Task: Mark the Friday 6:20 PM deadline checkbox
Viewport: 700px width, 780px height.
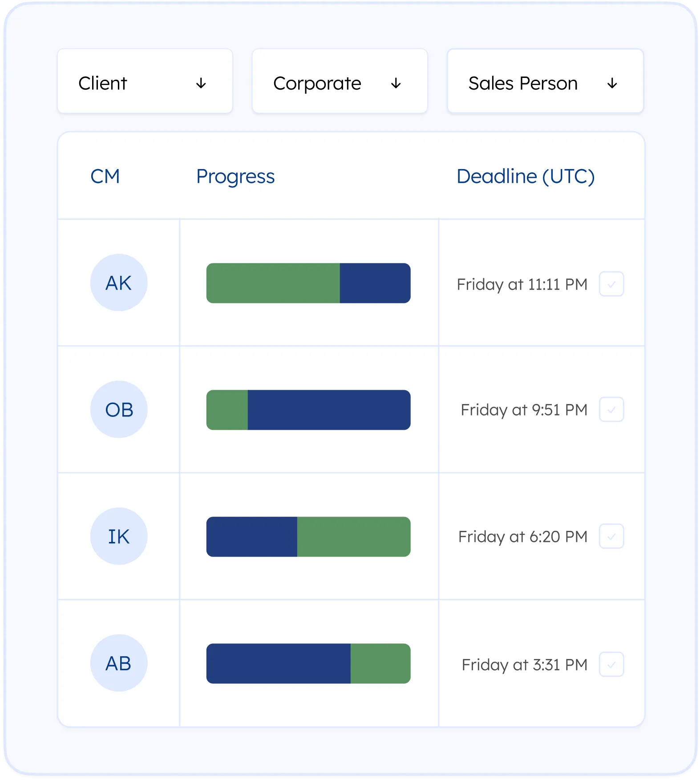Action: click(611, 537)
